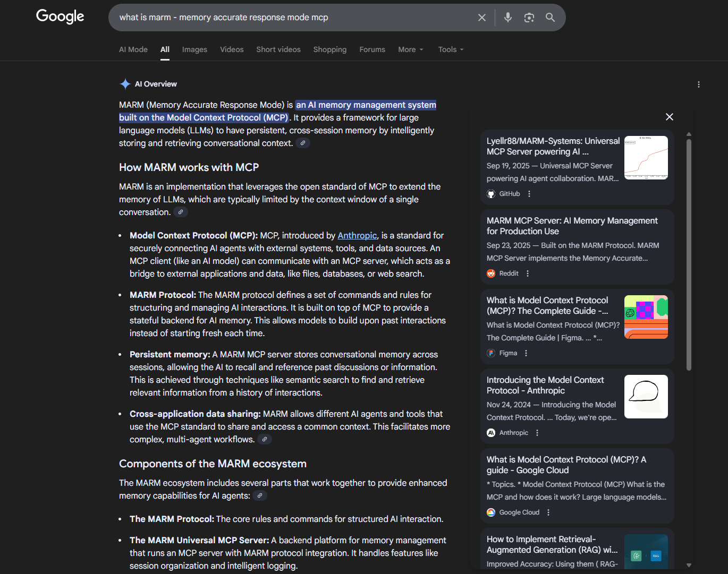Open source link chip after 'conversation.' paragraph
This screenshot has width=728, height=574.
[x=181, y=212]
